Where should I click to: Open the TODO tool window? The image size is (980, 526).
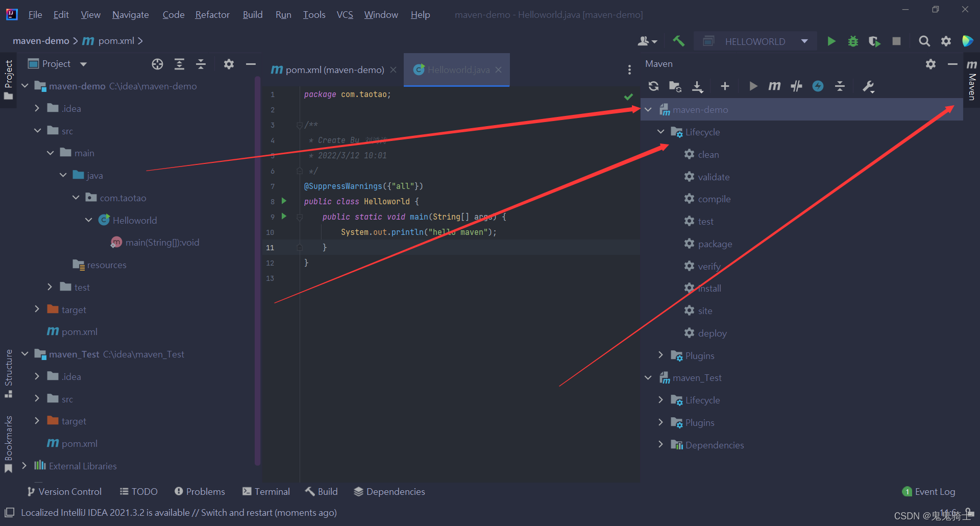[138, 491]
